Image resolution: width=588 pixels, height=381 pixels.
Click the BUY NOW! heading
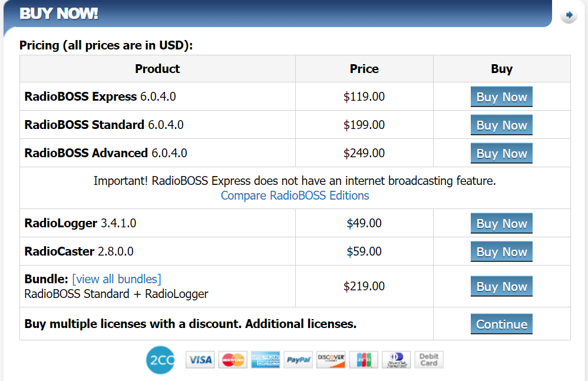pyautogui.click(x=58, y=14)
